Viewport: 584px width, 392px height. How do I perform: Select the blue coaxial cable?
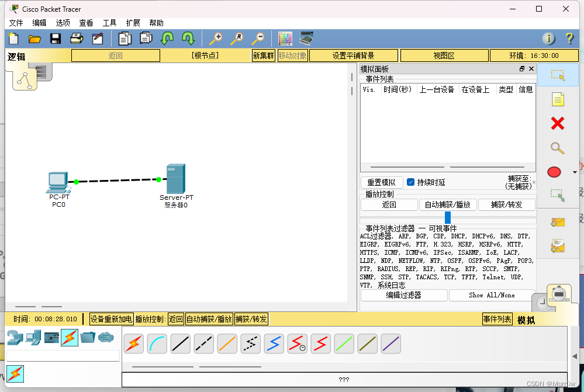[x=274, y=344]
